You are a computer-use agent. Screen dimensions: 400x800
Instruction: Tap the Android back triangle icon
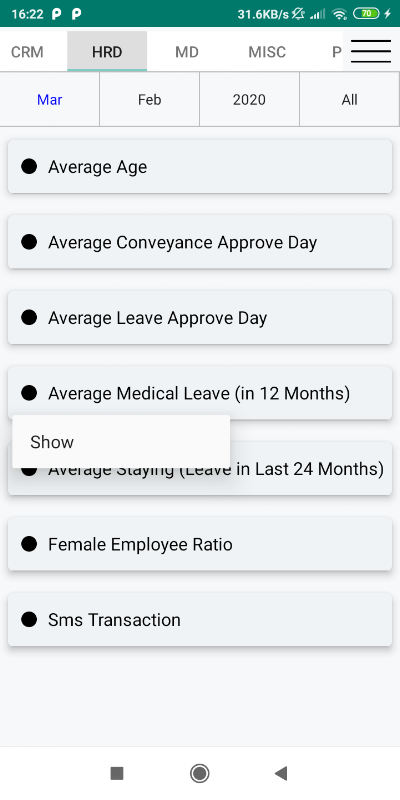(x=281, y=773)
